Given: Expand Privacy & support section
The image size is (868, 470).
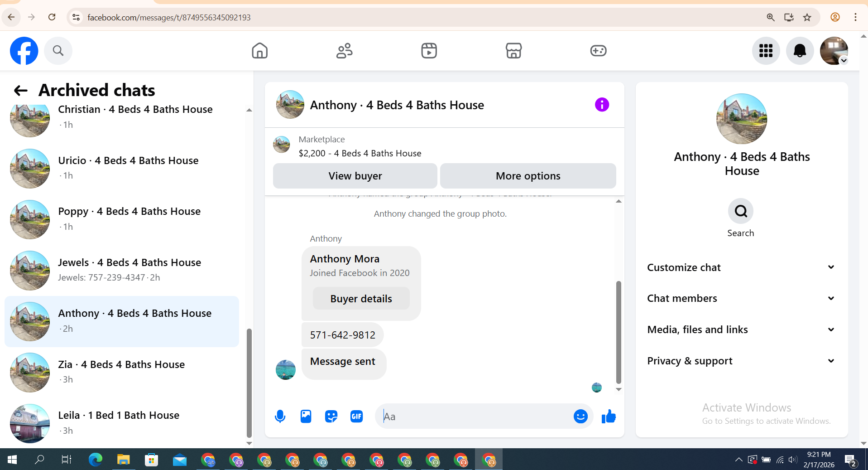Looking at the screenshot, I should click(741, 361).
